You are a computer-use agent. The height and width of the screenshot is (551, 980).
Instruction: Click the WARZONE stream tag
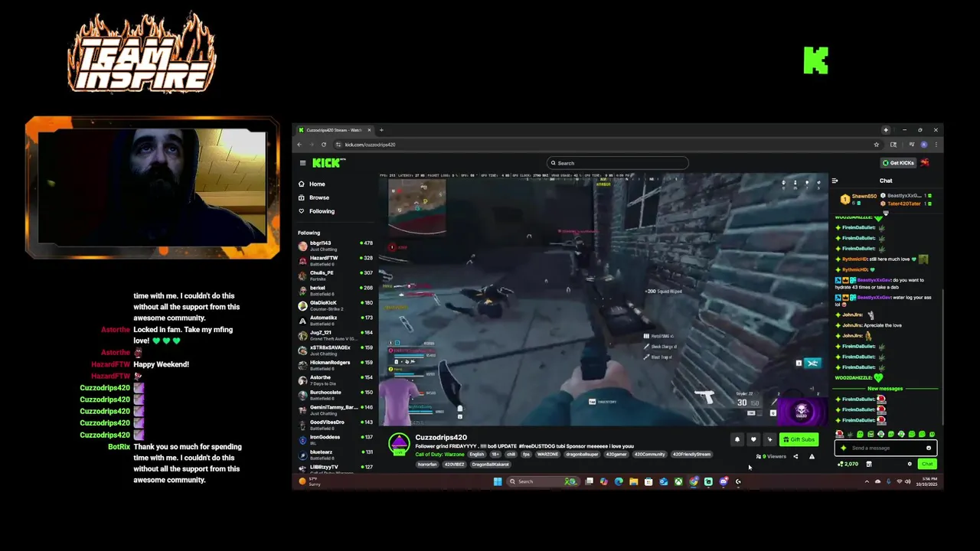547,455
